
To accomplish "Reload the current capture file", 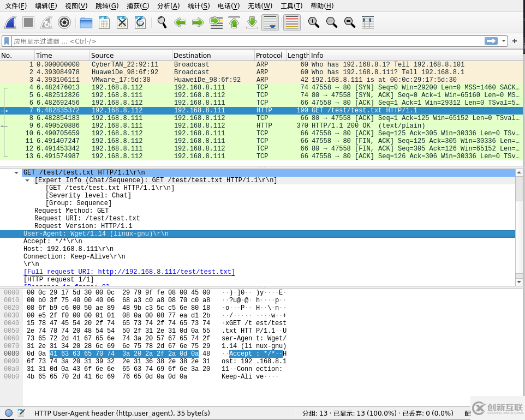I will 140,22.
